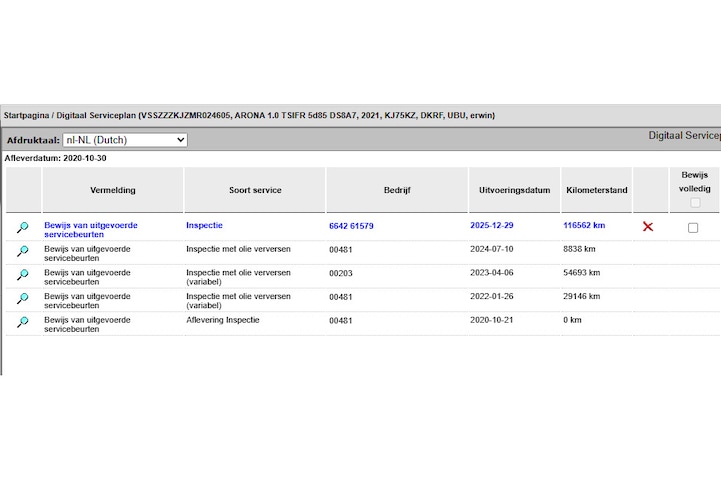The width and height of the screenshot is (721, 480).
Task: Click magnifier icon for the 2024-07-10 service
Action: (22, 252)
